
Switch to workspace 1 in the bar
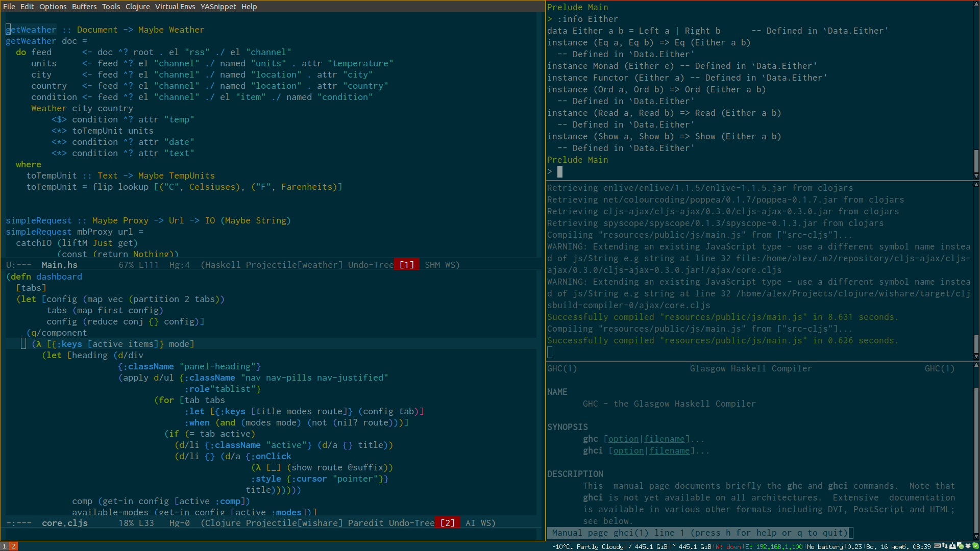click(x=4, y=546)
